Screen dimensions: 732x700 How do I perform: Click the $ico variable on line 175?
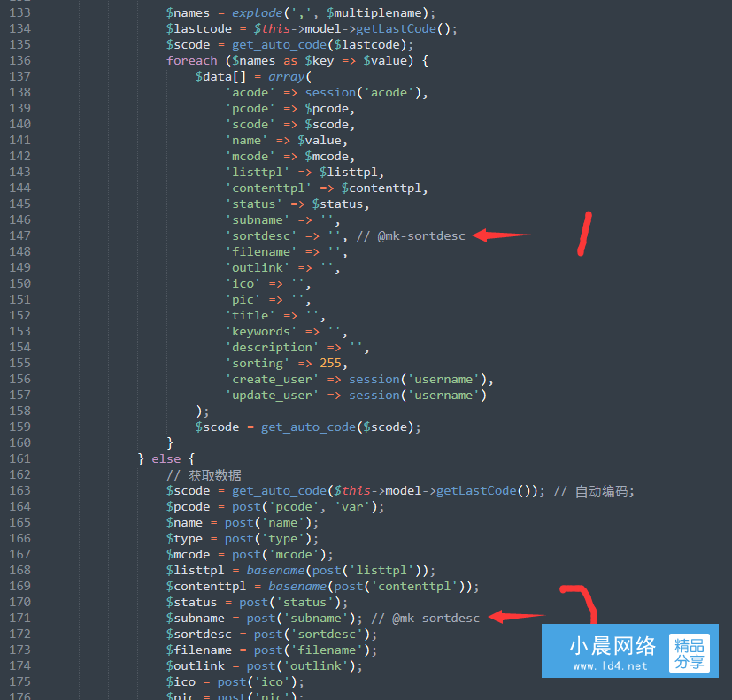click(181, 682)
